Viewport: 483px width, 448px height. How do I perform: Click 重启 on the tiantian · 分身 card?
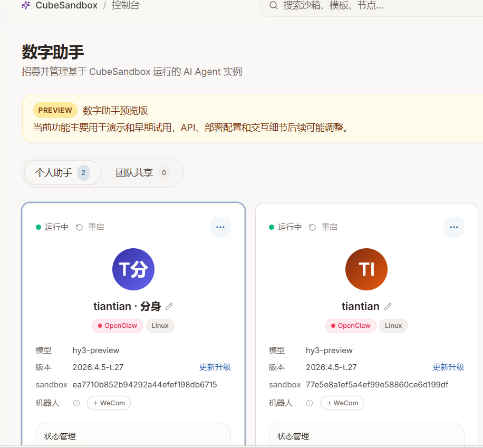tap(96, 227)
